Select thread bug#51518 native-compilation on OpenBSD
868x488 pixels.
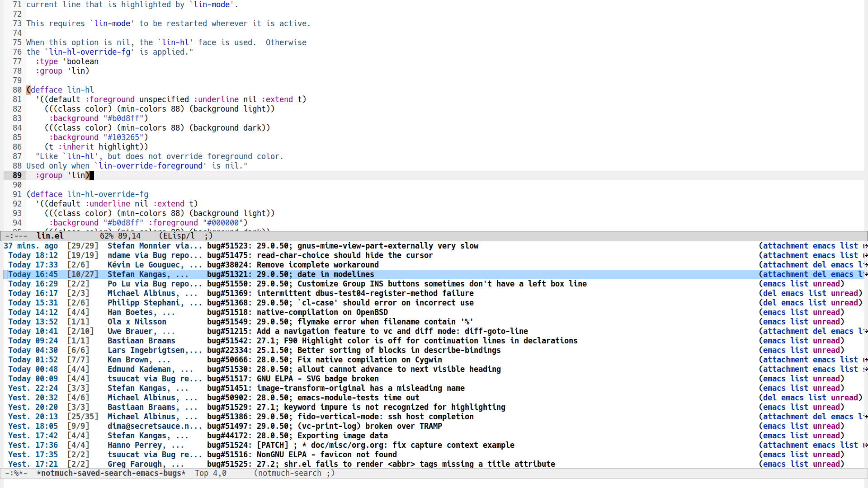pos(297,312)
